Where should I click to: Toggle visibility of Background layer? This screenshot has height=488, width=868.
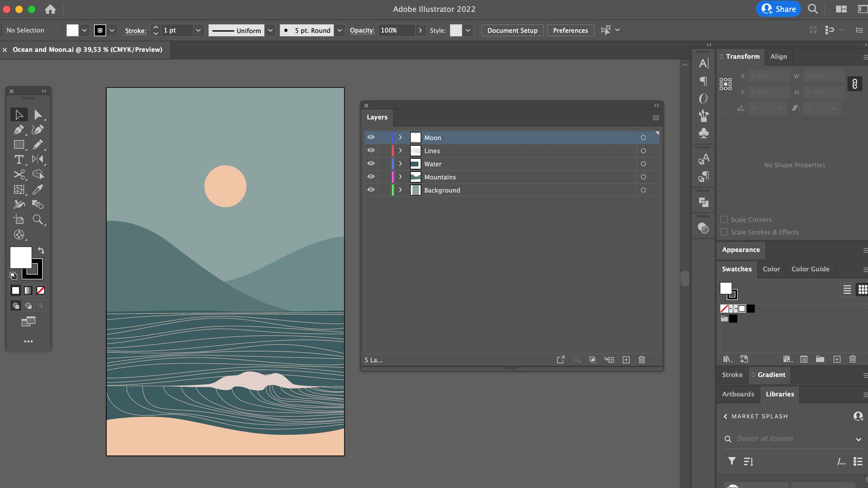point(371,190)
